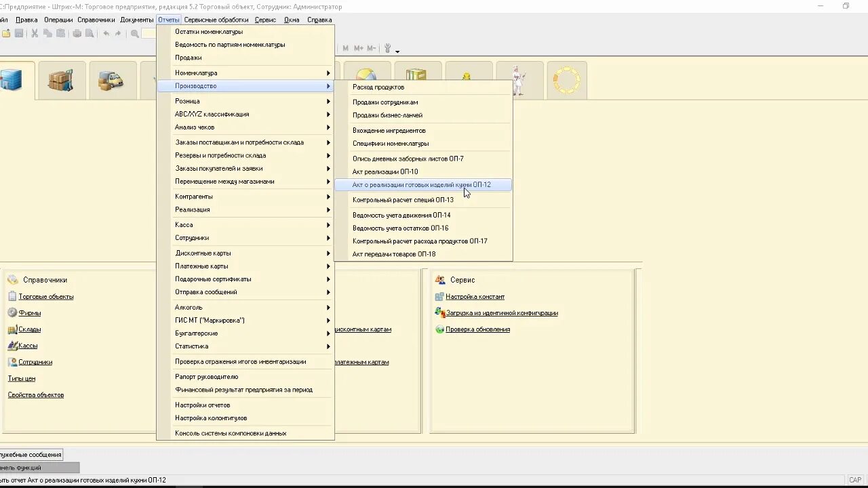This screenshot has width=868, height=488.
Task: Open Загрузка из идентичной конфигурации link
Action: (x=502, y=313)
